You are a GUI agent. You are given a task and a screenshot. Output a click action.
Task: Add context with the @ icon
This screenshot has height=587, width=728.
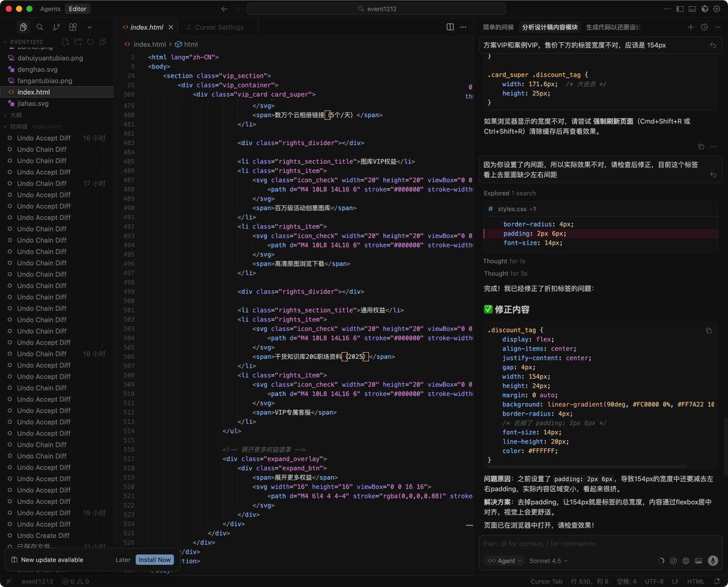(673, 561)
